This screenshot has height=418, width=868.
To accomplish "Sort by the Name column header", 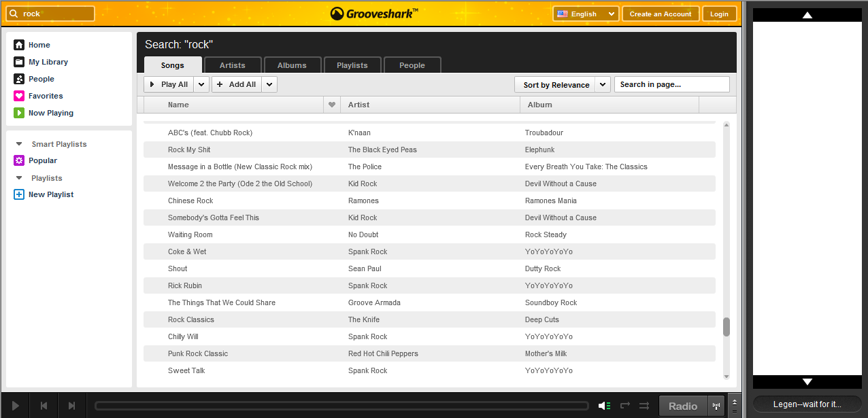I will [233, 105].
